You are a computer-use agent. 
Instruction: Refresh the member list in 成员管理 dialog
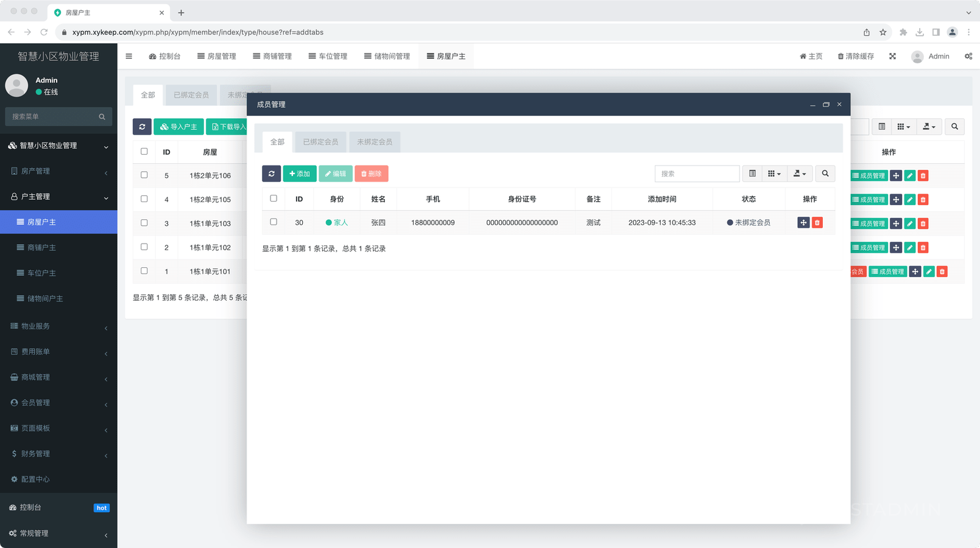point(271,174)
